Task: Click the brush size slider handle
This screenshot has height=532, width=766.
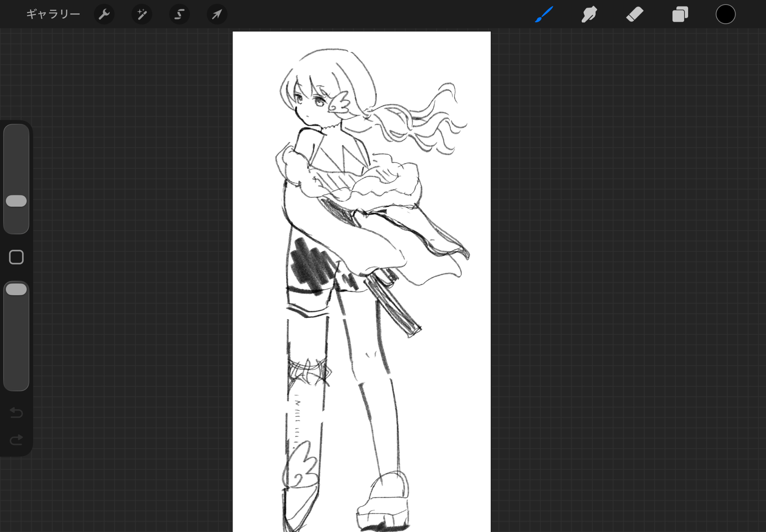Action: click(x=16, y=201)
